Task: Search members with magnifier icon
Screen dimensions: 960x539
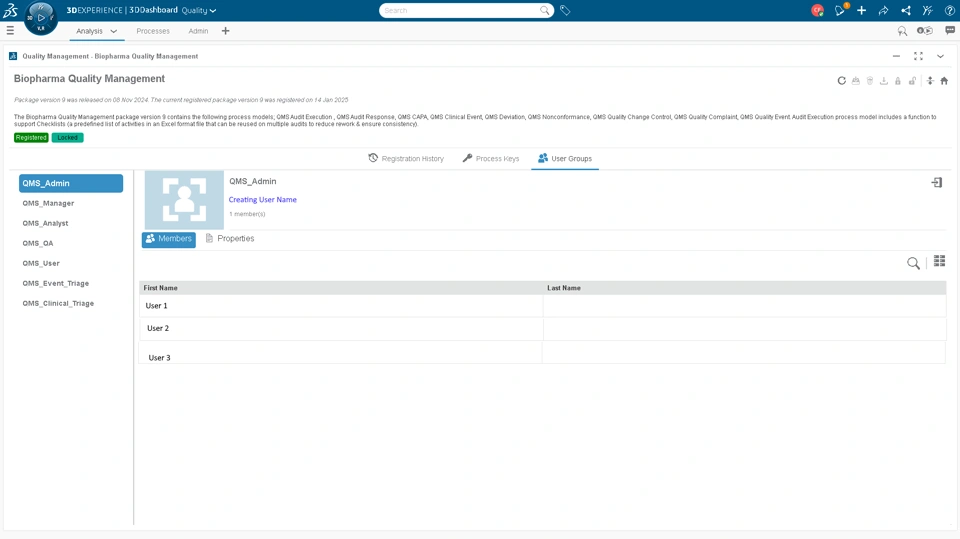Action: [x=913, y=263]
